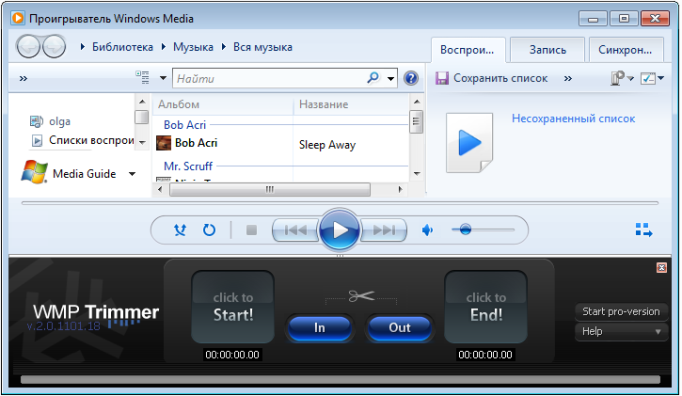Expand breadcrumb arrow before Библиотека

(x=82, y=47)
